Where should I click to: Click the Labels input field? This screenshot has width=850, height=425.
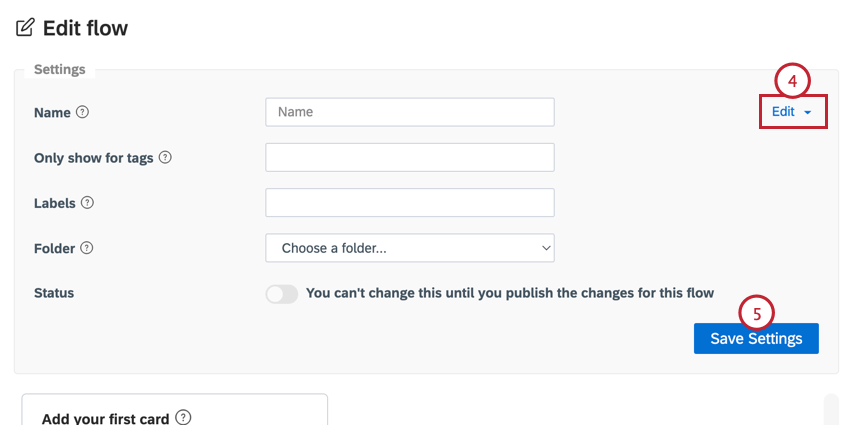[410, 203]
